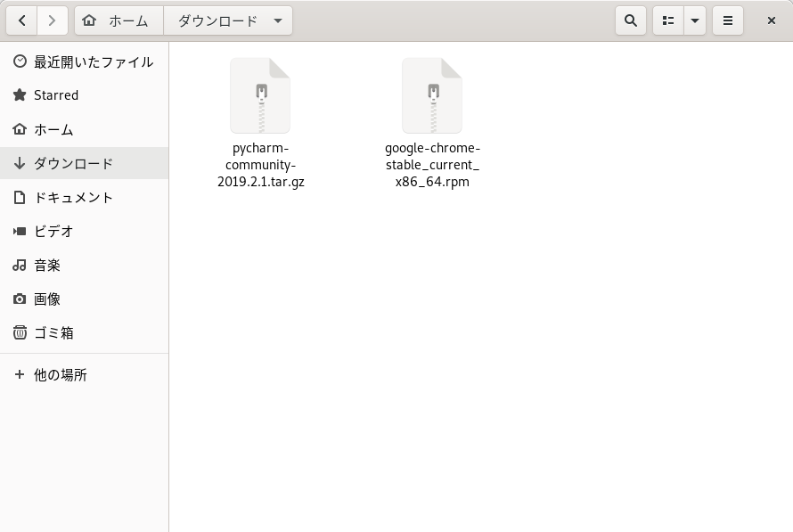Open ドキュメント label in sidebar

click(x=73, y=197)
